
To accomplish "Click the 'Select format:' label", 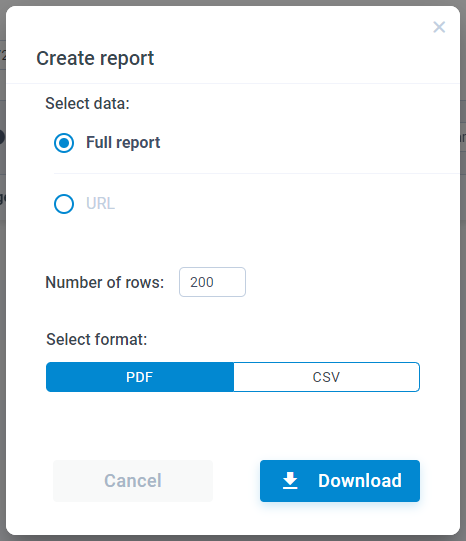I will tap(97, 339).
